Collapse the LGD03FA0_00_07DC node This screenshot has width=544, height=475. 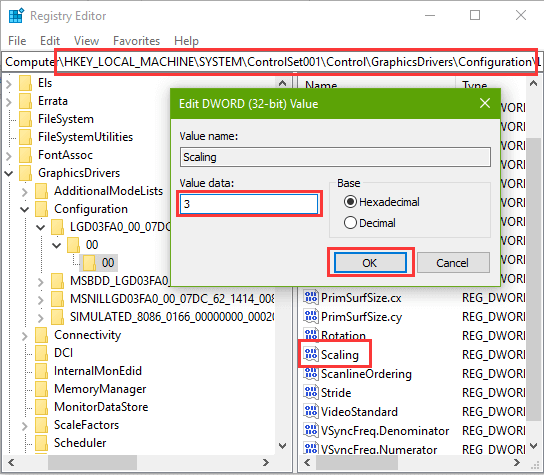pyautogui.click(x=41, y=228)
